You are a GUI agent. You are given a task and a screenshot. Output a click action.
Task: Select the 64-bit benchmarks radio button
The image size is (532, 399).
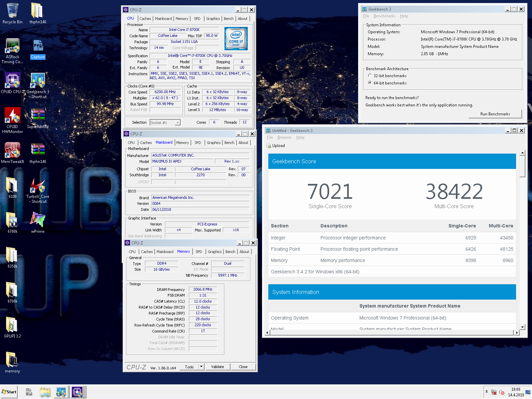point(370,83)
